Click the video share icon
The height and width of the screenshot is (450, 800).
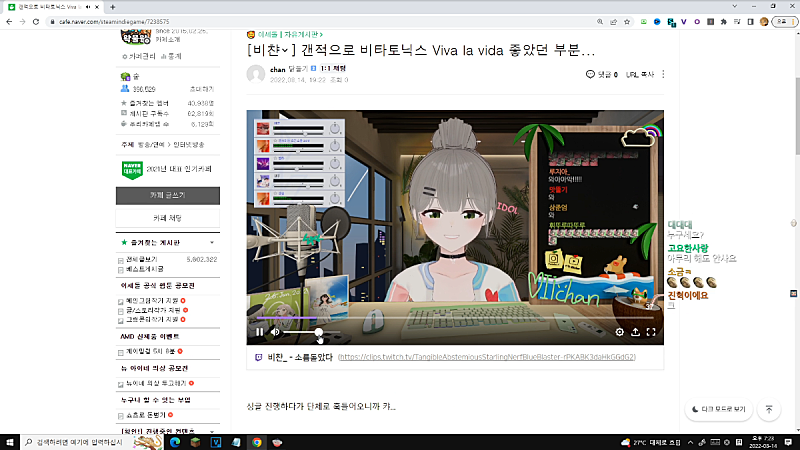[635, 332]
